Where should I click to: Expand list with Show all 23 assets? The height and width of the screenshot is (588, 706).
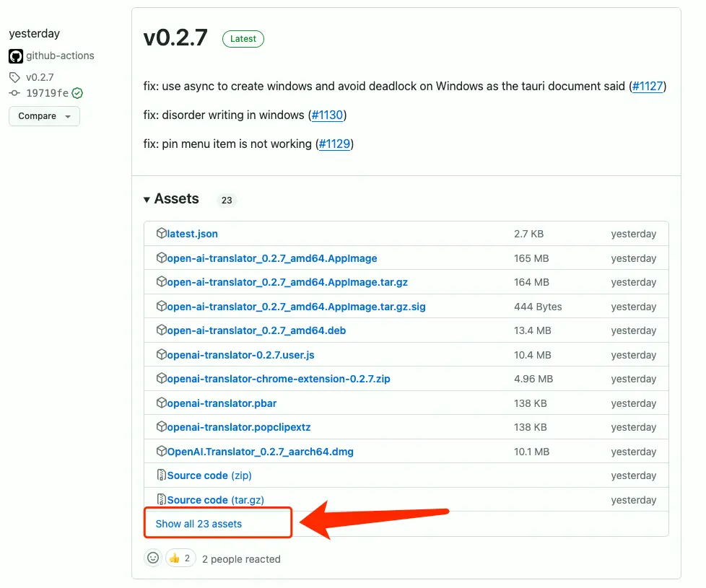199,524
